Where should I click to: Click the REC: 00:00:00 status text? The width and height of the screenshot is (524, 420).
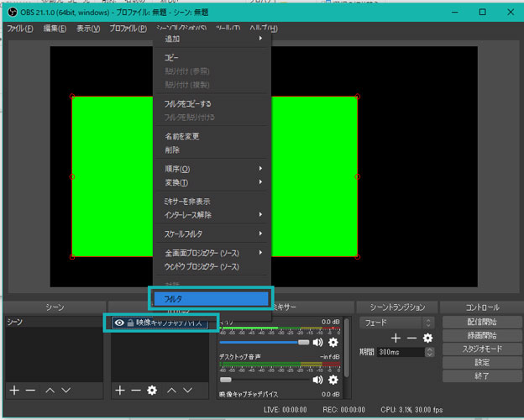[x=343, y=410]
